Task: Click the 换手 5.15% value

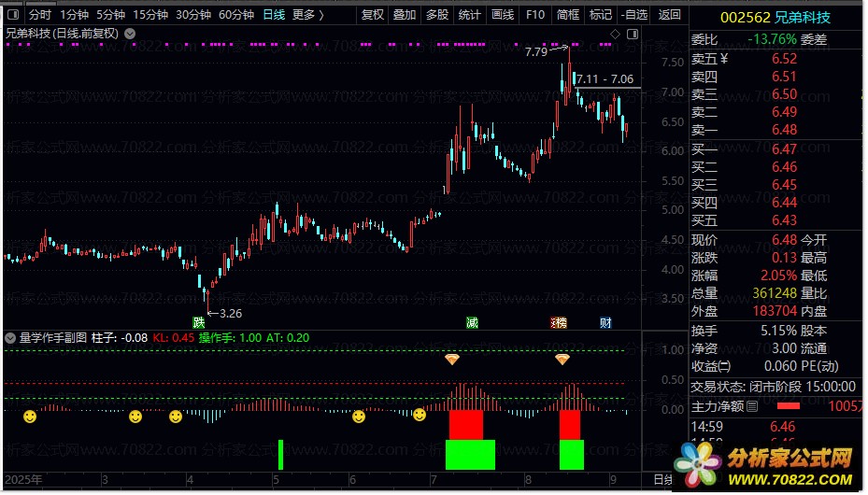Action: [x=779, y=331]
